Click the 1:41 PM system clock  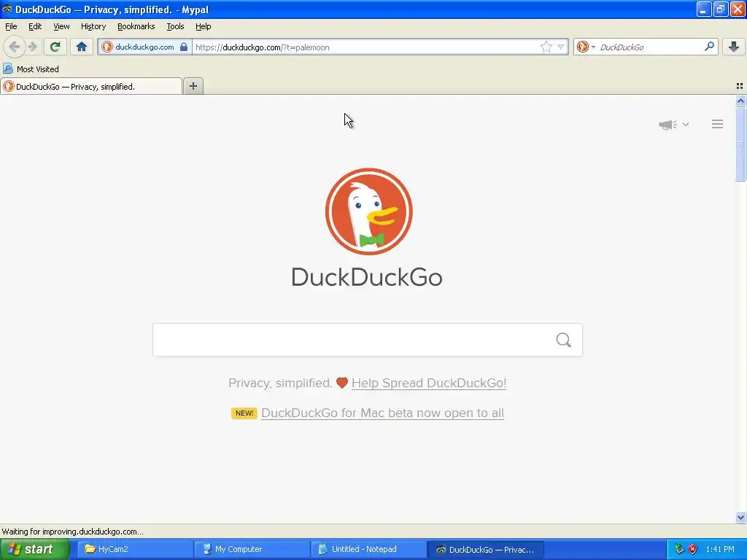(720, 549)
